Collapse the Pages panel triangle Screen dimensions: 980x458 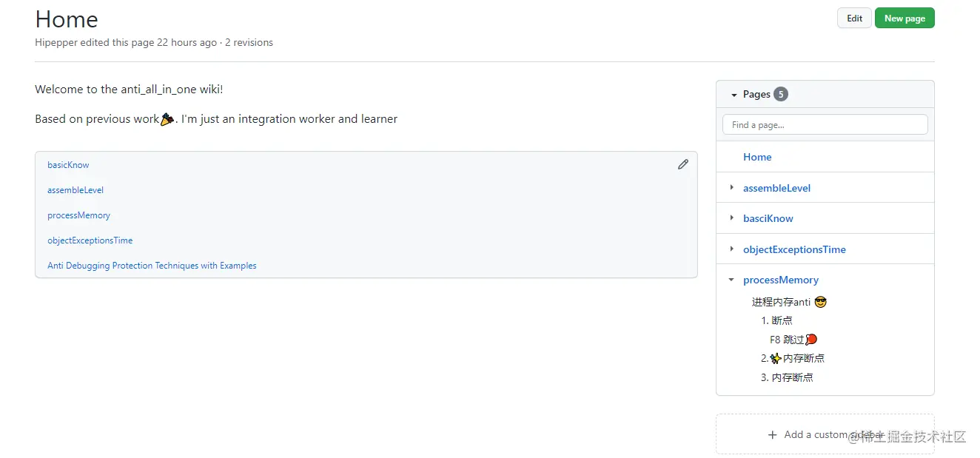pos(734,95)
